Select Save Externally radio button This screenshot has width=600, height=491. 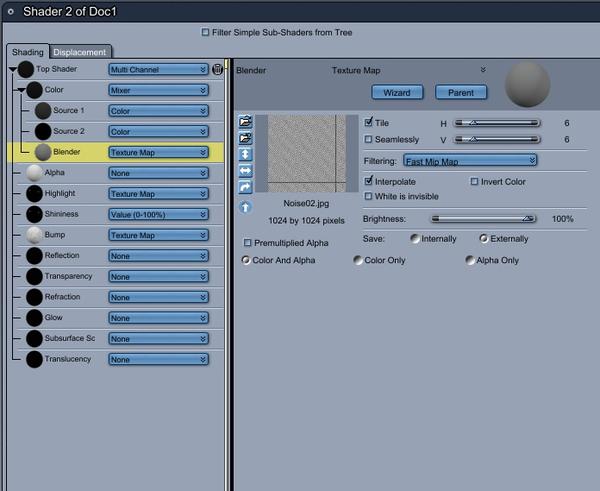tap(484, 238)
